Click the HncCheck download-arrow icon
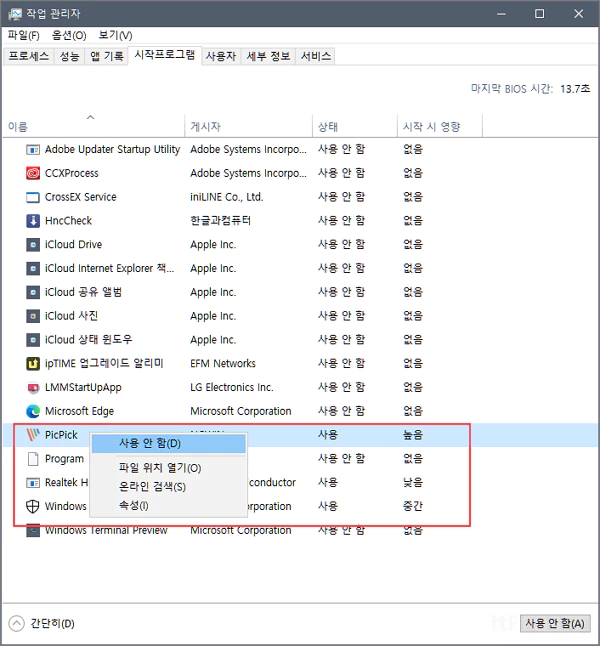The width and height of the screenshot is (600, 646). [33, 221]
